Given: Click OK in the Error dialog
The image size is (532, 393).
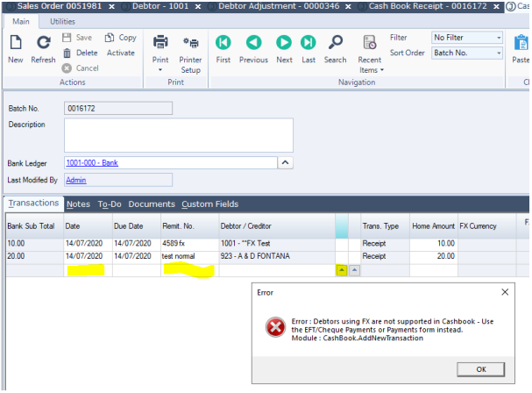Looking at the screenshot, I should pos(481,369).
